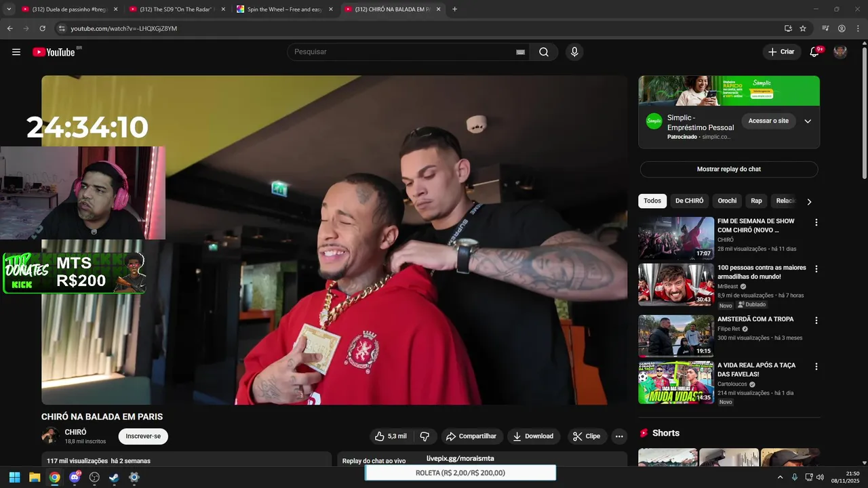Open Chrome three-dot menu
Image resolution: width=868 pixels, height=488 pixels.
pyautogui.click(x=858, y=28)
